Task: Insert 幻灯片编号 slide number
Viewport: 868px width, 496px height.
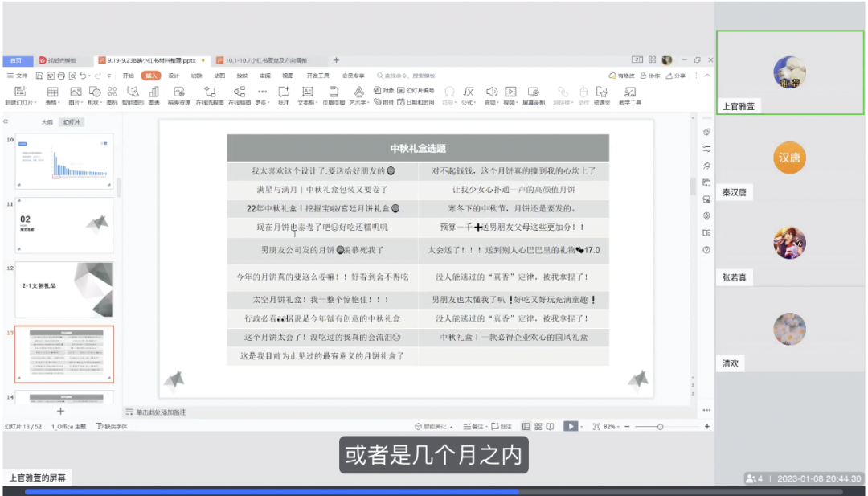Action: tap(416, 90)
